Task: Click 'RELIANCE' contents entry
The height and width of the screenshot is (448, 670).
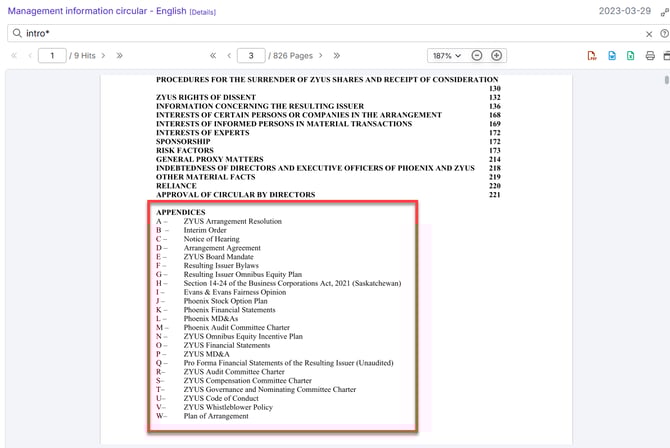Action: 176,186
